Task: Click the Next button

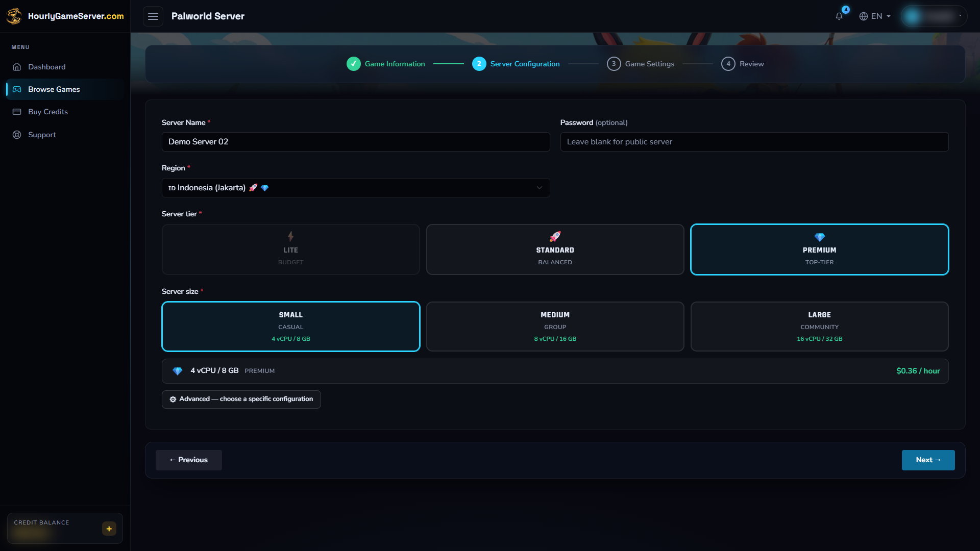Action: click(x=928, y=460)
